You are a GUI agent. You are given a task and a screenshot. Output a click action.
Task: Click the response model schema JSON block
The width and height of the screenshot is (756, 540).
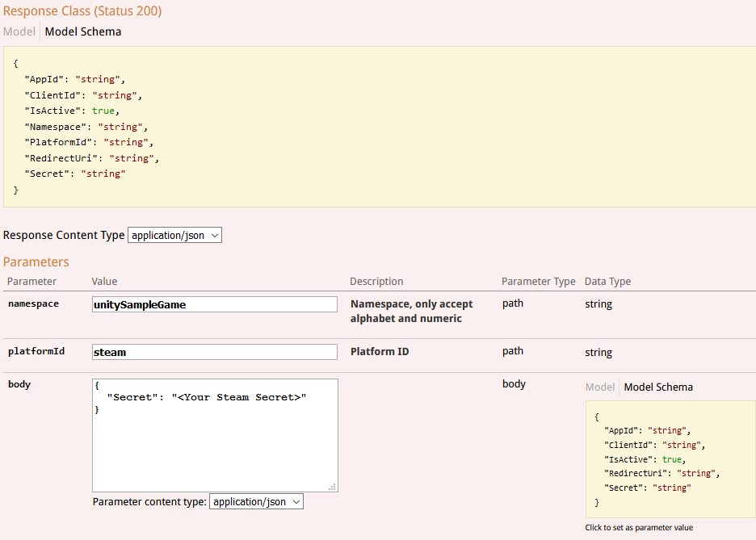click(380, 127)
